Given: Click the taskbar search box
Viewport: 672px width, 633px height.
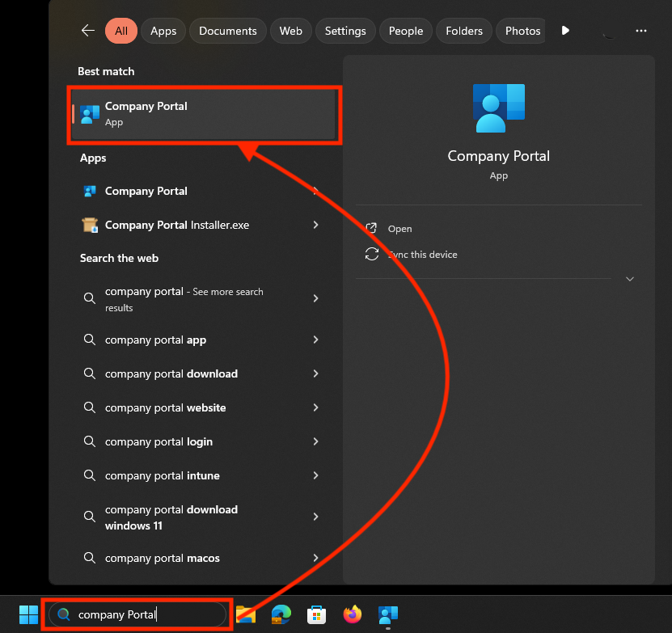Looking at the screenshot, I should pyautogui.click(x=137, y=614).
